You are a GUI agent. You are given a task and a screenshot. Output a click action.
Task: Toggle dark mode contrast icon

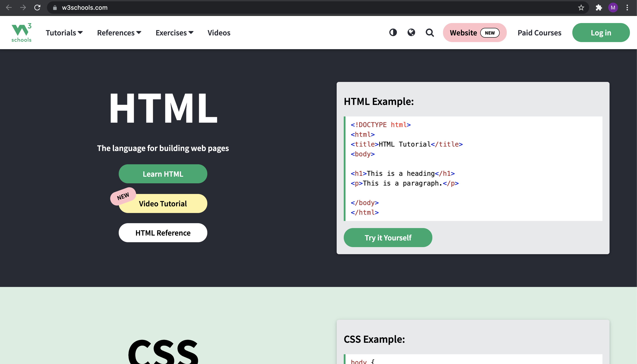click(x=393, y=33)
